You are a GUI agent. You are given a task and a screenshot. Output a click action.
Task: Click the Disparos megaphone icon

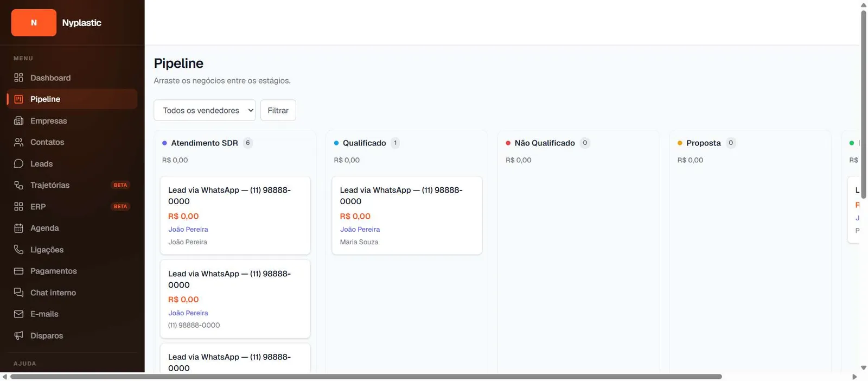tap(18, 335)
